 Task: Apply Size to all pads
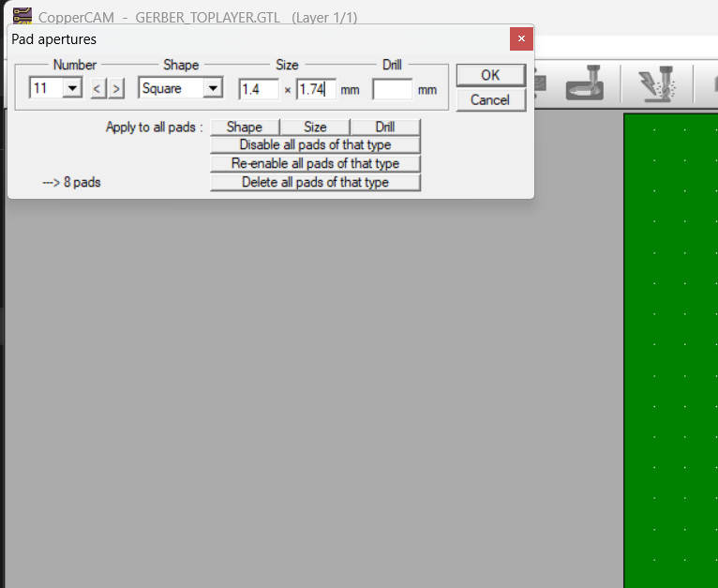[315, 127]
